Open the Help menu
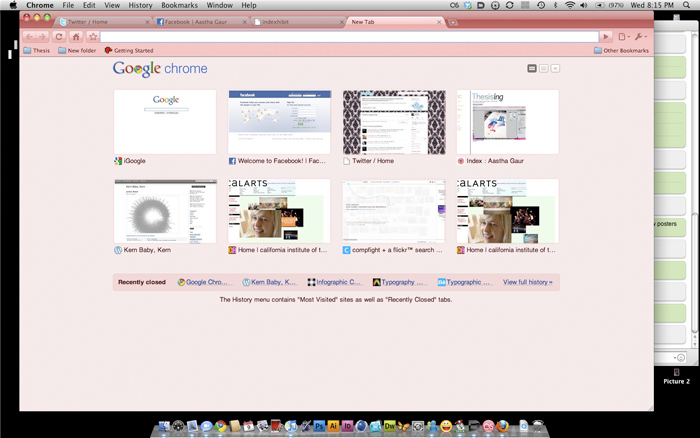This screenshot has height=438, width=700. [249, 5]
